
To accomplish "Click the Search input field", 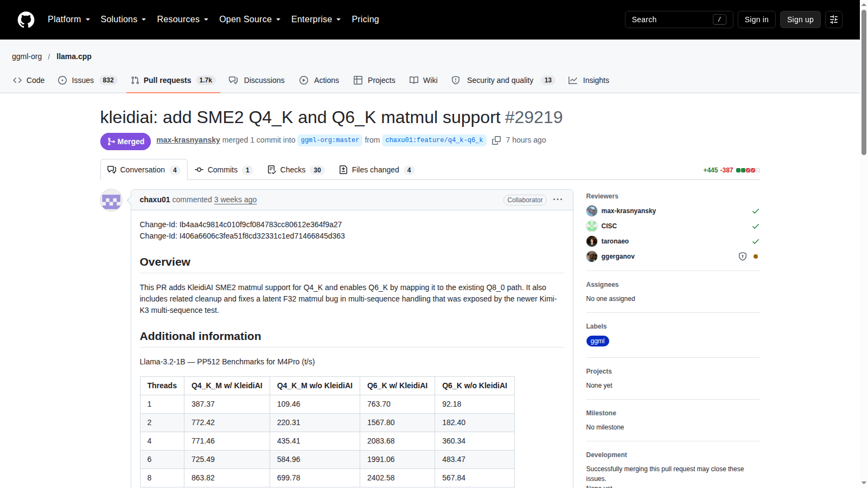I will [x=679, y=20].
